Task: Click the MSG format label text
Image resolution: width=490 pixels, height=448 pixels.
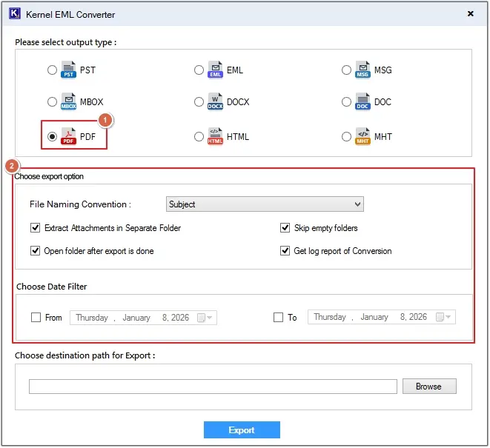Action: coord(383,70)
